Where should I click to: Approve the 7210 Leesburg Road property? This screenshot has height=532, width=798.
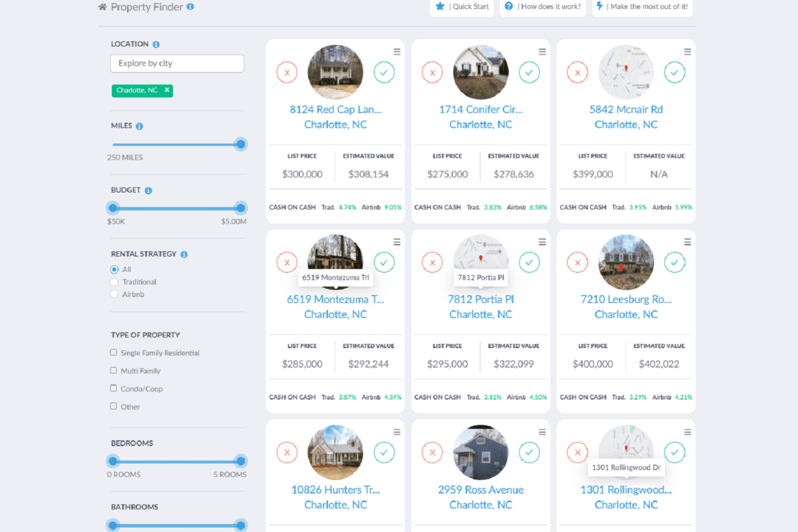[x=675, y=262]
